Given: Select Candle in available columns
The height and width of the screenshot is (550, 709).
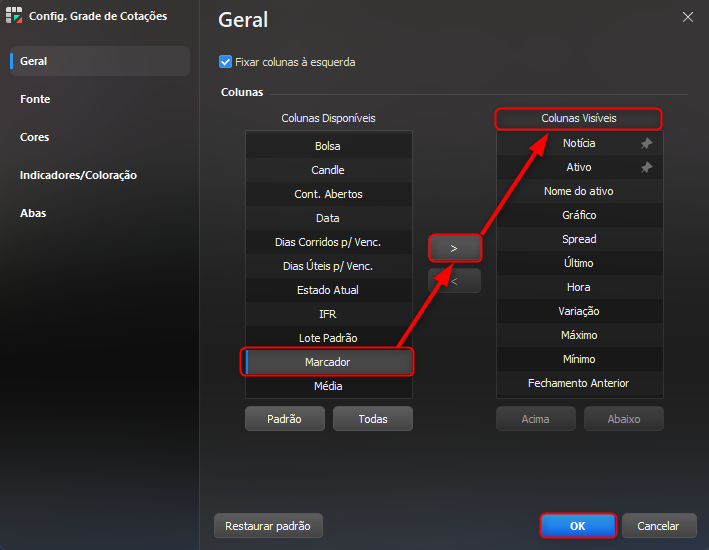Looking at the screenshot, I should [329, 170].
